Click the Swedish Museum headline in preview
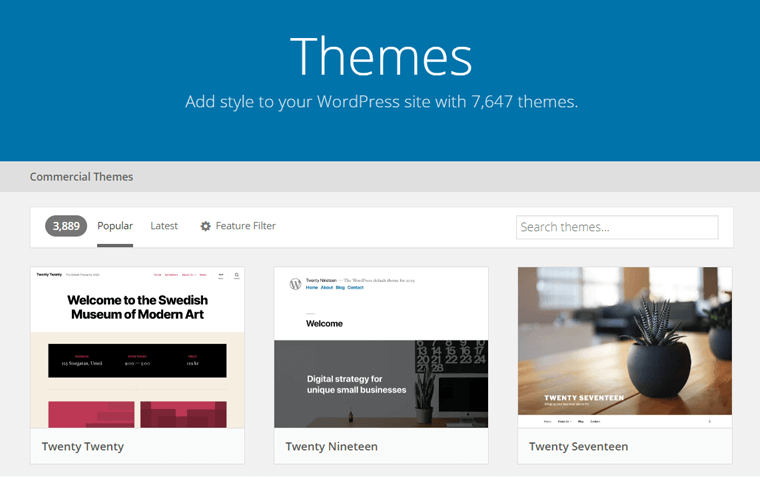The image size is (760, 477). 137,306
